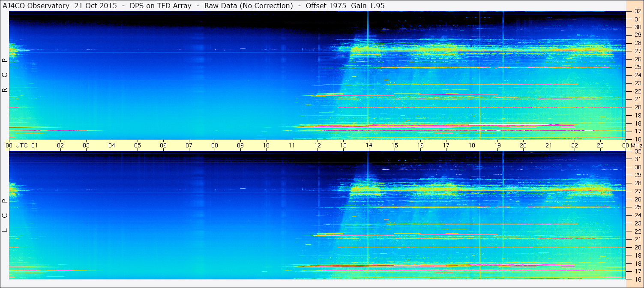
Task: Click the 32 frequency label of LCP panel
Action: [x=638, y=151]
